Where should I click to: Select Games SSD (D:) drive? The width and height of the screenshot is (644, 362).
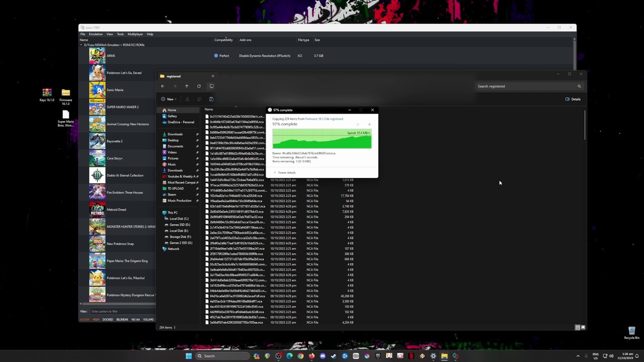(180, 225)
